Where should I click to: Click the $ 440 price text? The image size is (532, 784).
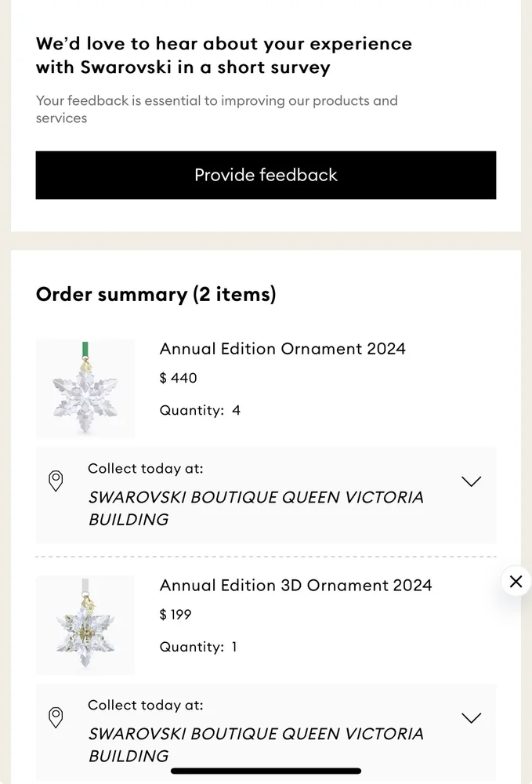click(179, 378)
